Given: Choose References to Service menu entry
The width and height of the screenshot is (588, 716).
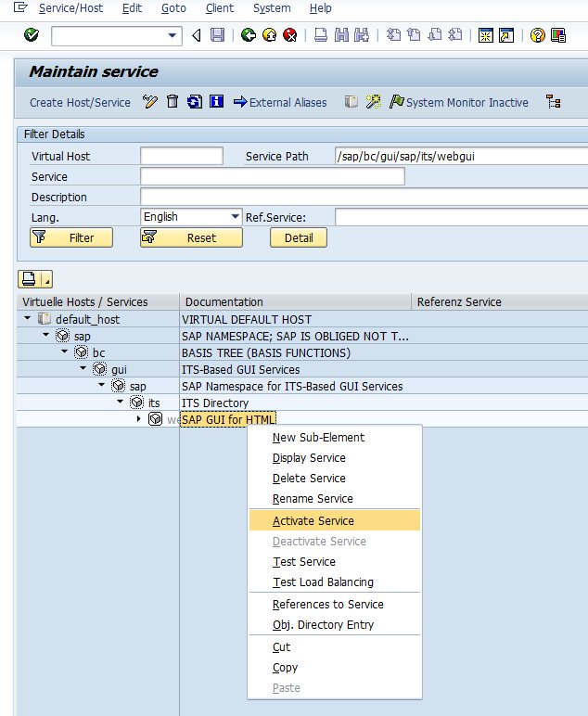Looking at the screenshot, I should point(335,604).
